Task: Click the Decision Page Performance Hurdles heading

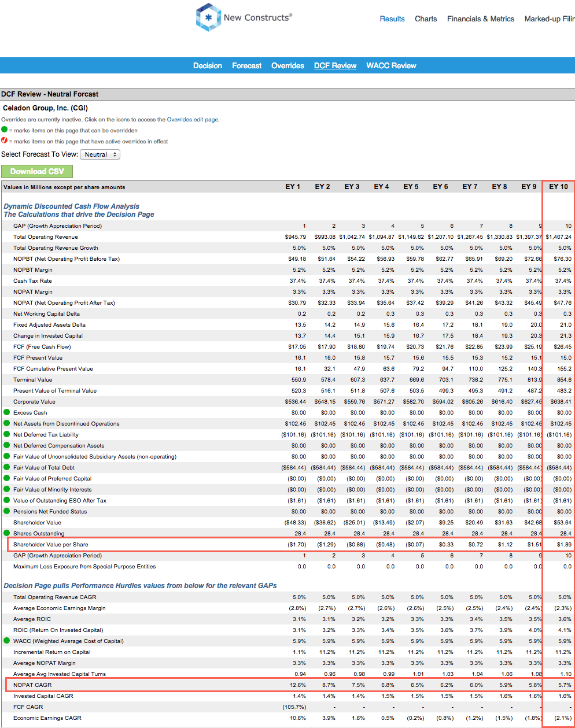Action: [x=140, y=586]
